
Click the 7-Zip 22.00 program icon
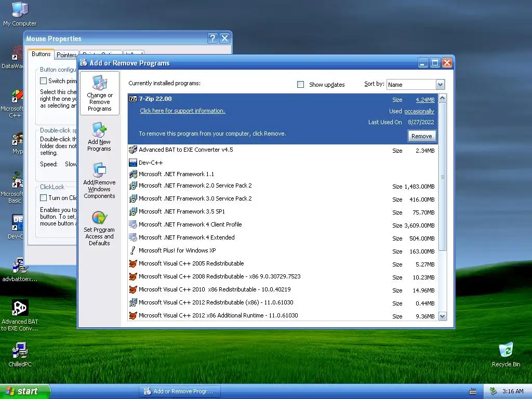[133, 99]
